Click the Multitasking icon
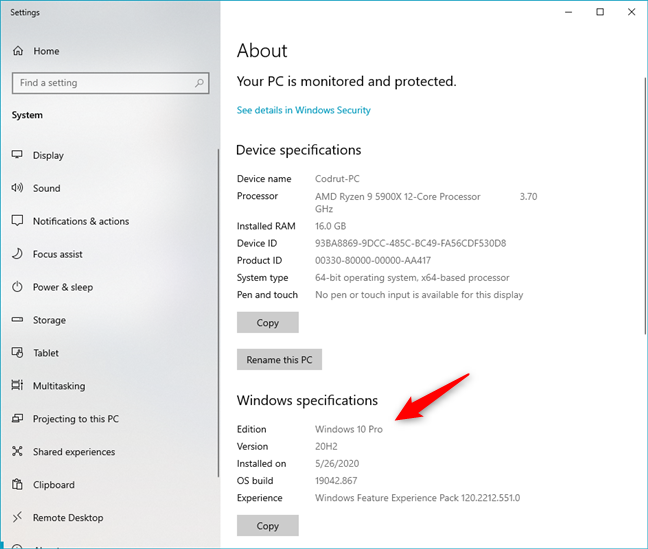The image size is (648, 549). tap(17, 386)
